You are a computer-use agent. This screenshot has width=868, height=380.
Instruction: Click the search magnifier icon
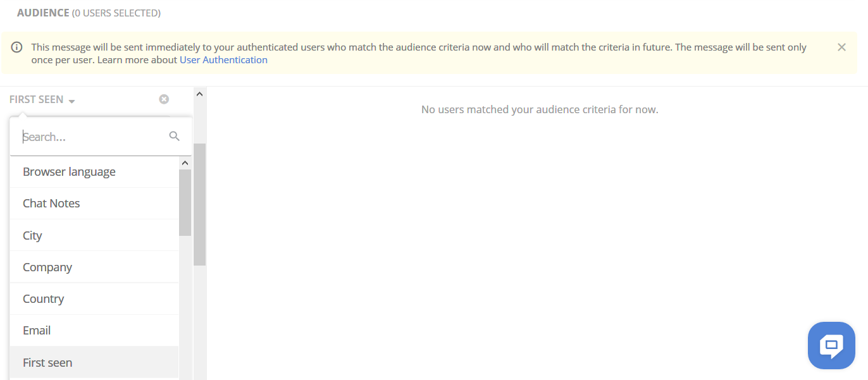pos(175,136)
